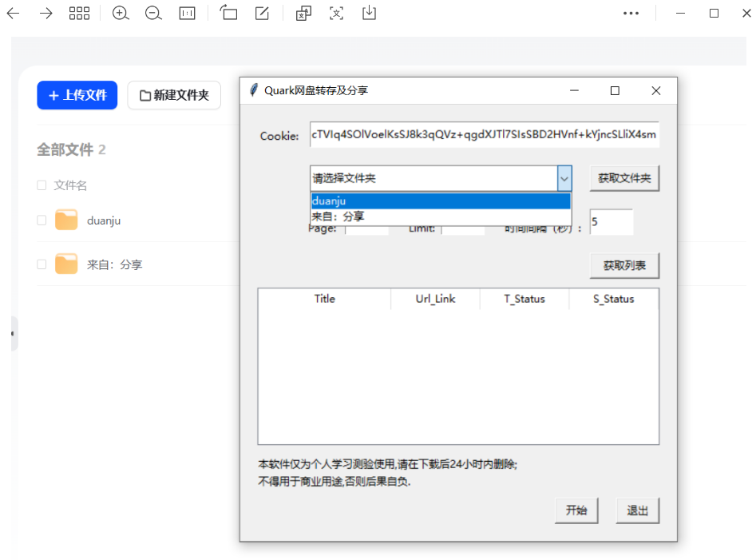Tick the checkbox for duanju folder
Image resolution: width=756 pixels, height=560 pixels.
point(42,220)
